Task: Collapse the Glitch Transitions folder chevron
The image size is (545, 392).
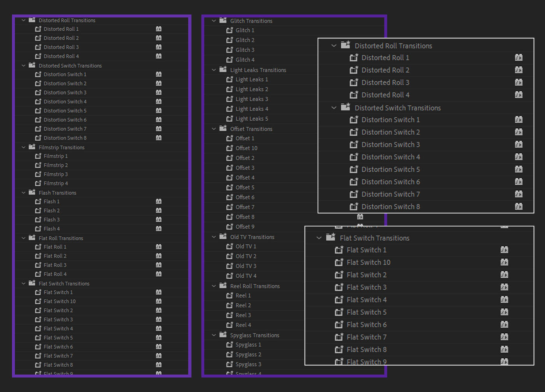Action: [214, 21]
